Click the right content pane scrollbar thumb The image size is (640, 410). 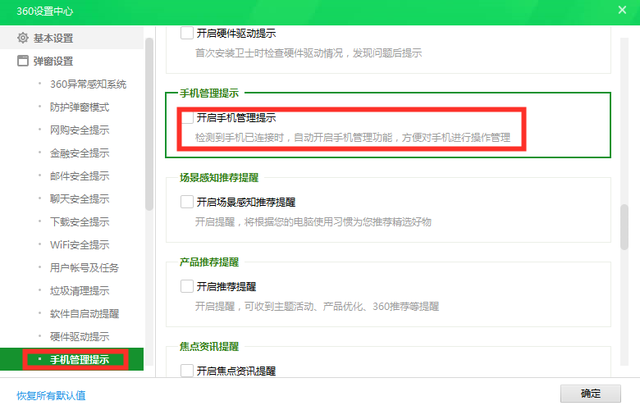point(624,227)
